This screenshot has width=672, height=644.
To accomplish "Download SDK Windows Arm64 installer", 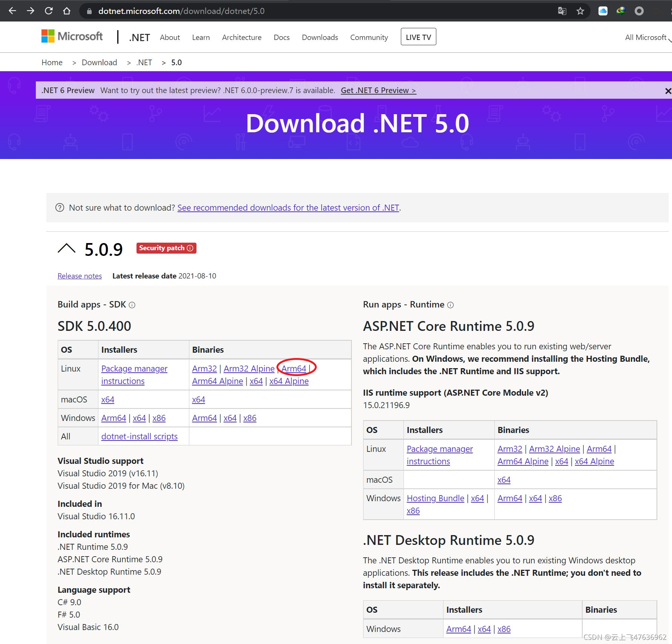I will pyautogui.click(x=114, y=418).
